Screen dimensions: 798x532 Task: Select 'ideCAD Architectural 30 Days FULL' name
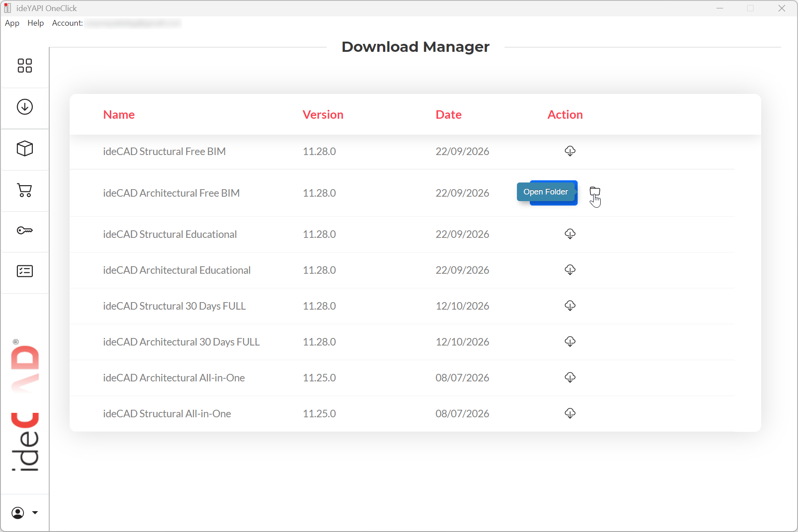[x=181, y=342]
